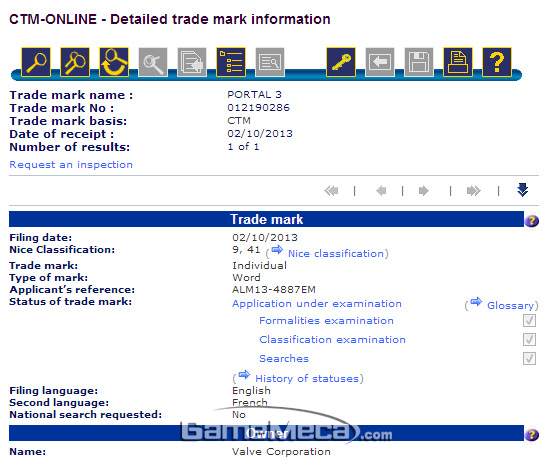The image size is (554, 459).
Task: Click the Searches link
Action: click(x=284, y=359)
